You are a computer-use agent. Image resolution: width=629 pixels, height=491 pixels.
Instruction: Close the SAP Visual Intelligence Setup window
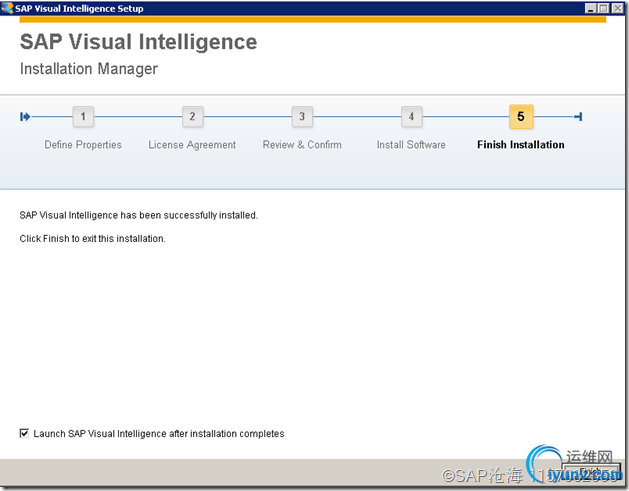[x=617, y=8]
